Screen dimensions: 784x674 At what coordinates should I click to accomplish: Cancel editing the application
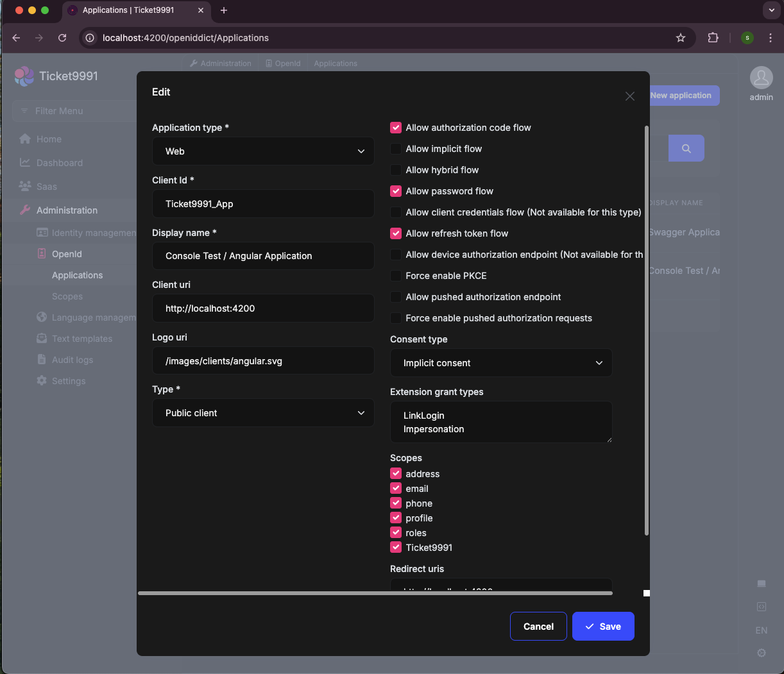coord(538,627)
